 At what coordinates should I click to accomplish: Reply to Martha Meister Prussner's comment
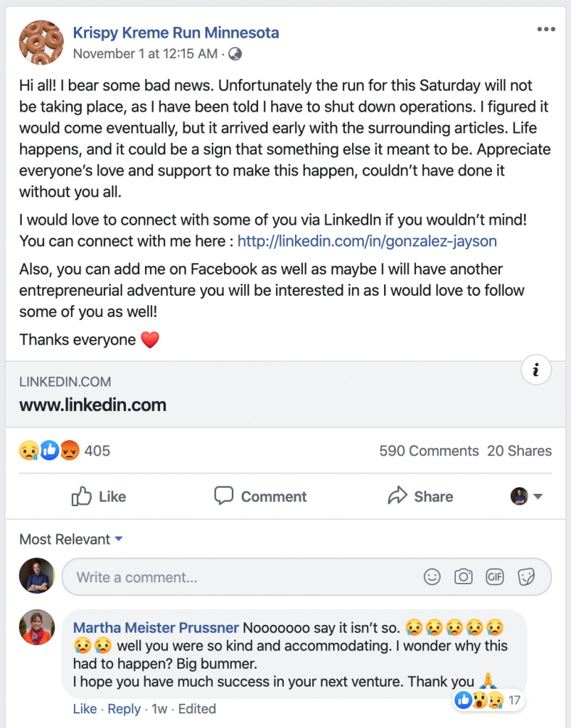point(124,709)
